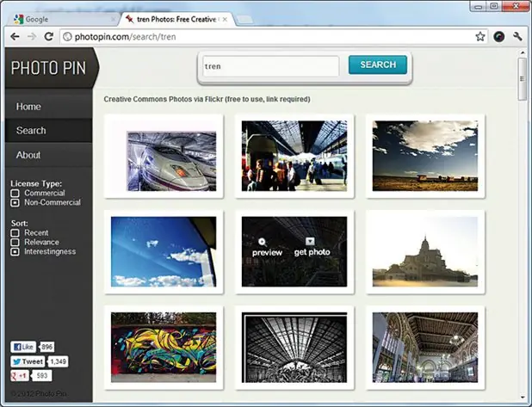The width and height of the screenshot is (532, 407).
Task: Reload the page with the refresh icon
Action: click(49, 36)
